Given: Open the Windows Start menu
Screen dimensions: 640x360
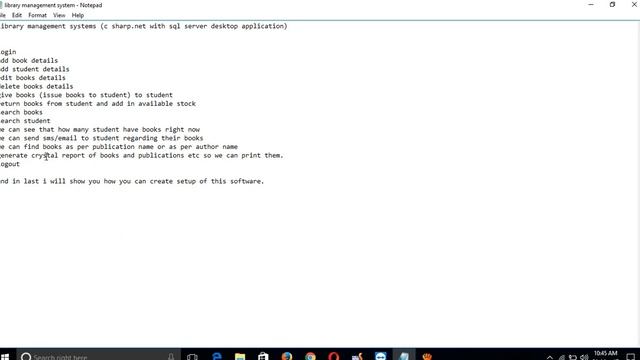Looking at the screenshot, I should 5,356.
